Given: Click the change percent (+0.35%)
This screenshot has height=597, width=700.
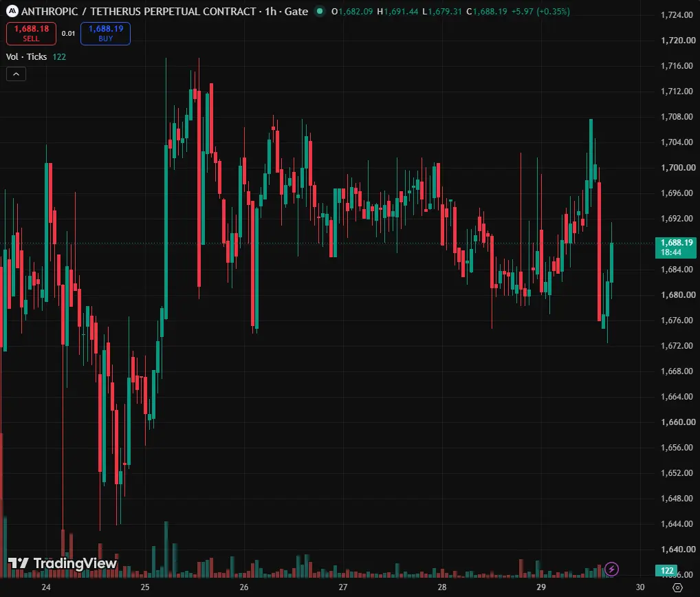Looking at the screenshot, I should coord(553,11).
